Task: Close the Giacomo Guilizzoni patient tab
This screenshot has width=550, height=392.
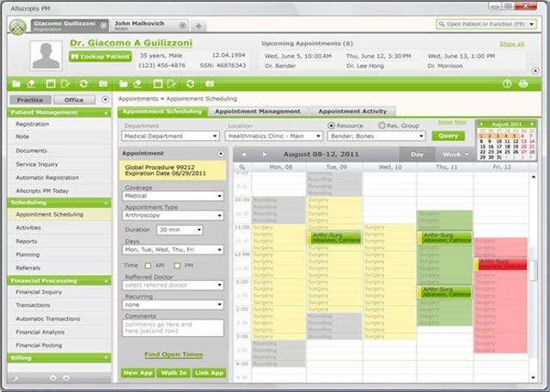Action: tap(103, 25)
